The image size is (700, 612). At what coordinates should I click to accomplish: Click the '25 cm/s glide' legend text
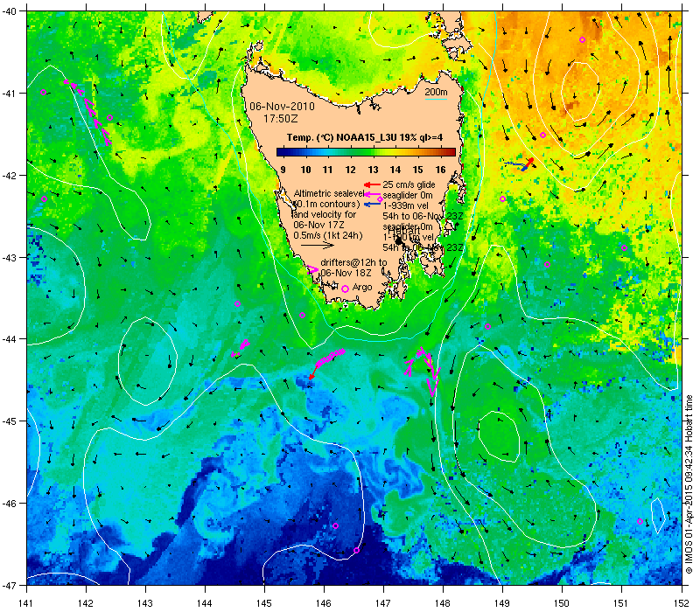pos(409,184)
